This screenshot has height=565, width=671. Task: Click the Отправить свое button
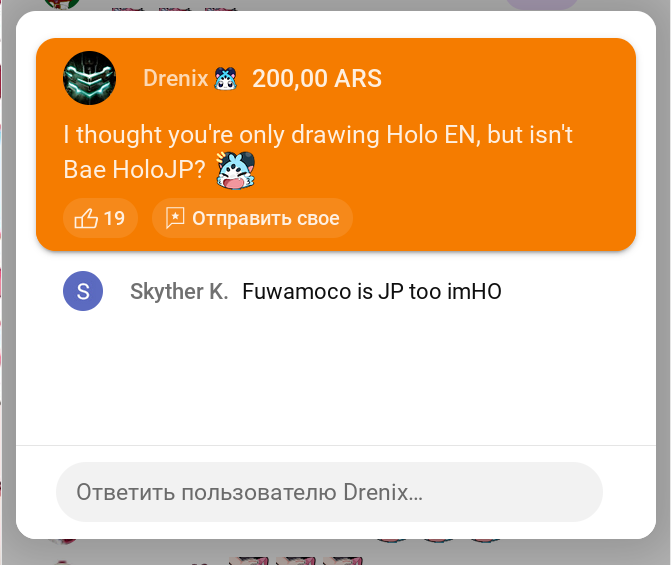tap(252, 218)
